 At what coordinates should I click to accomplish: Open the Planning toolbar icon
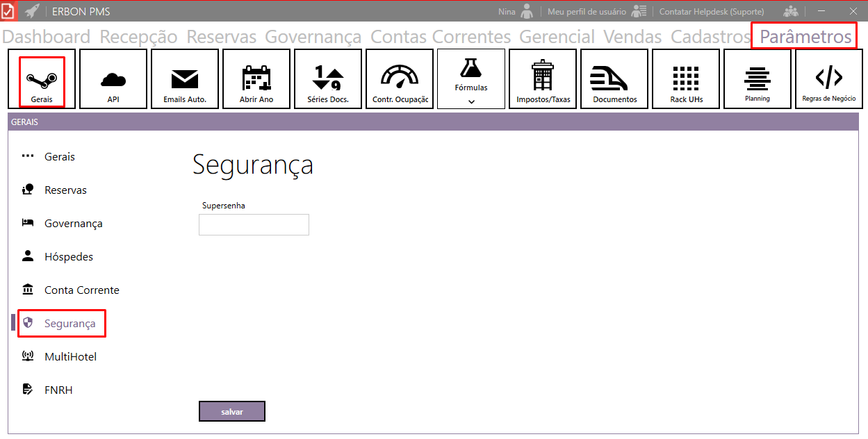tap(757, 79)
